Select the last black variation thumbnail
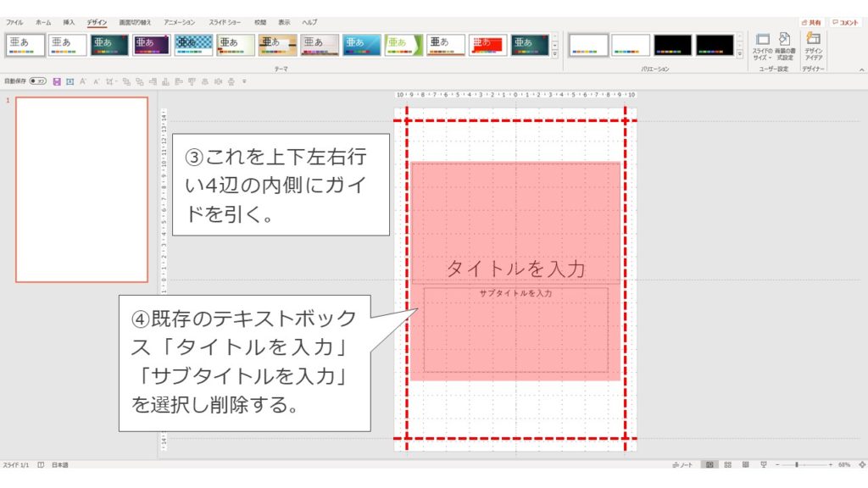868x488 pixels. 715,46
